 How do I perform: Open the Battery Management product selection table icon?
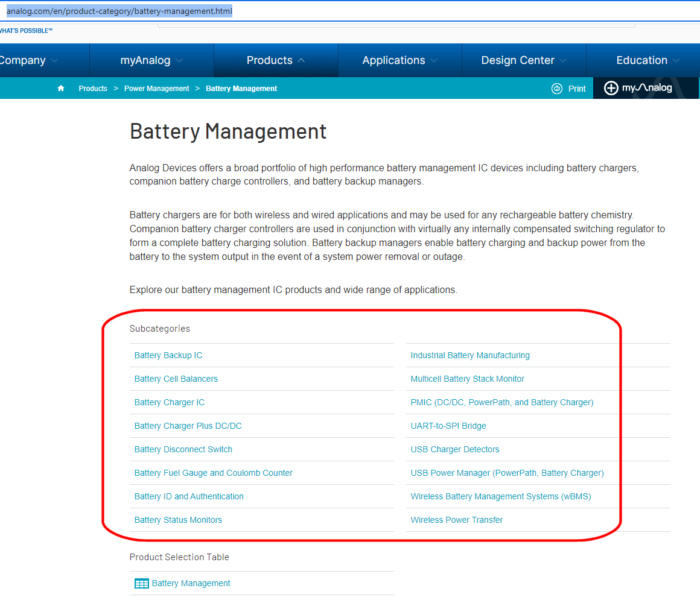(141, 583)
